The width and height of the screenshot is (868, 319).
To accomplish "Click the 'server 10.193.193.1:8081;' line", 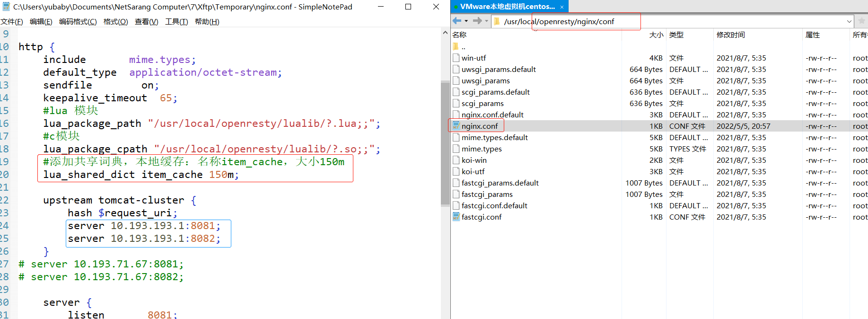I will click(144, 226).
